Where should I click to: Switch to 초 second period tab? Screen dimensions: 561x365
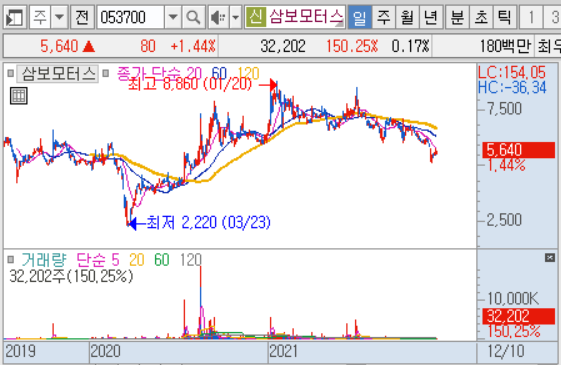[x=481, y=17]
